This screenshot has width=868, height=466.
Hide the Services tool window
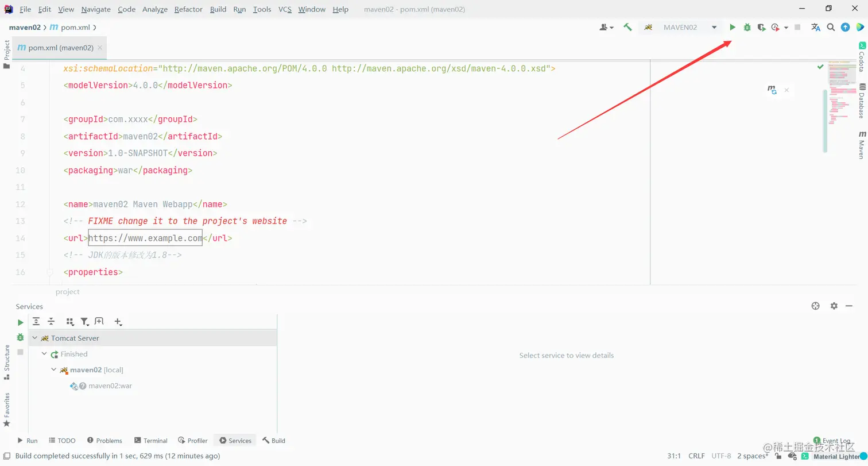coord(849,306)
